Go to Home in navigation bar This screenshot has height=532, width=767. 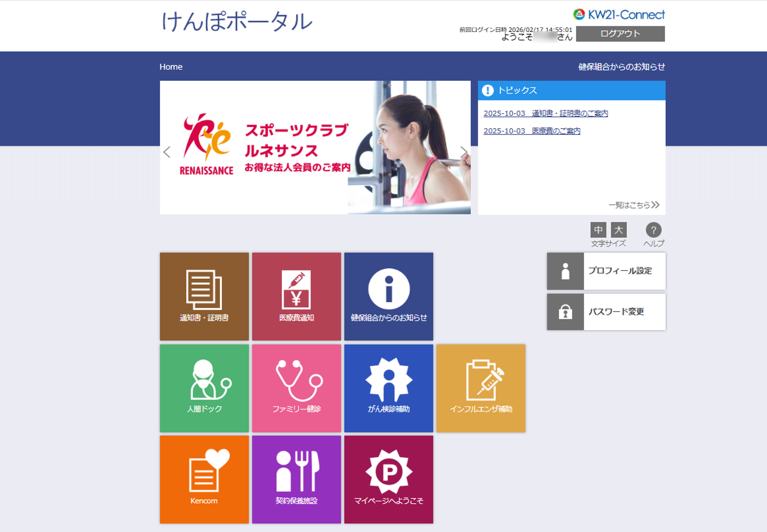171,67
